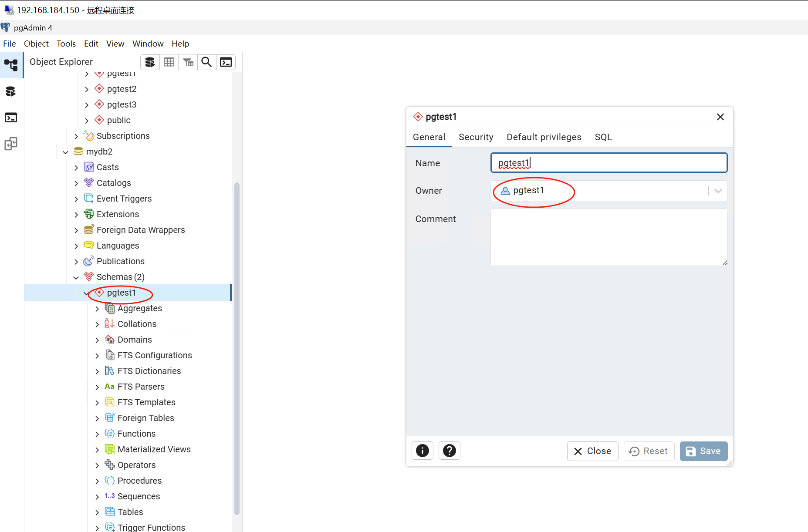Open the View Data grid icon
This screenshot has width=808, height=532.
169,62
